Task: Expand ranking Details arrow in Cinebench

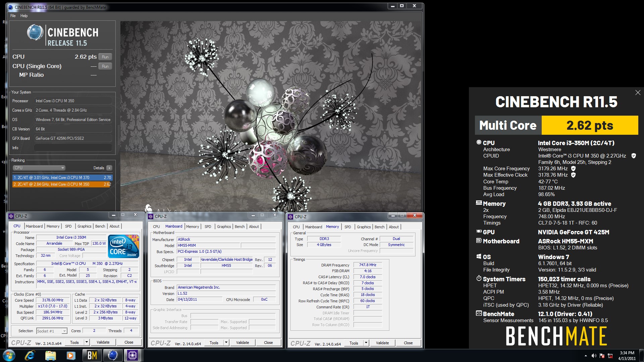Action: point(109,168)
